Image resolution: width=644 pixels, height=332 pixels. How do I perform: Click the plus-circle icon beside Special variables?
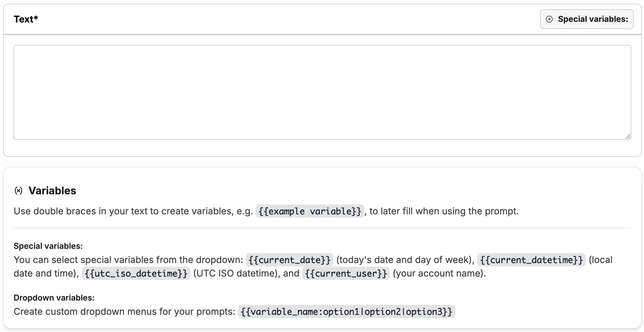click(549, 19)
